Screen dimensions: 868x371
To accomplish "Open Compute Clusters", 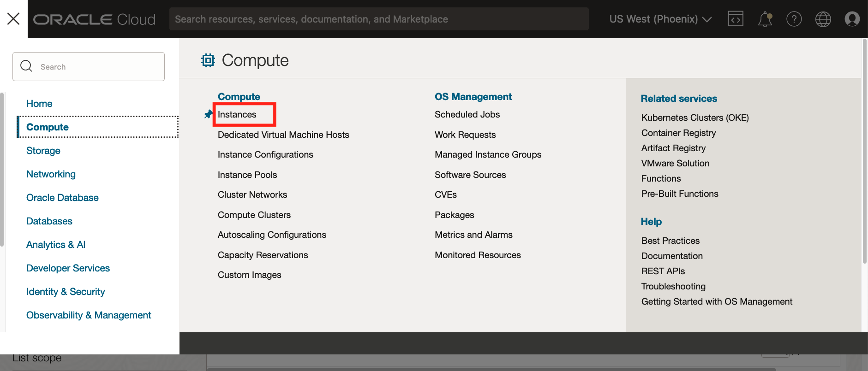I will click(254, 215).
